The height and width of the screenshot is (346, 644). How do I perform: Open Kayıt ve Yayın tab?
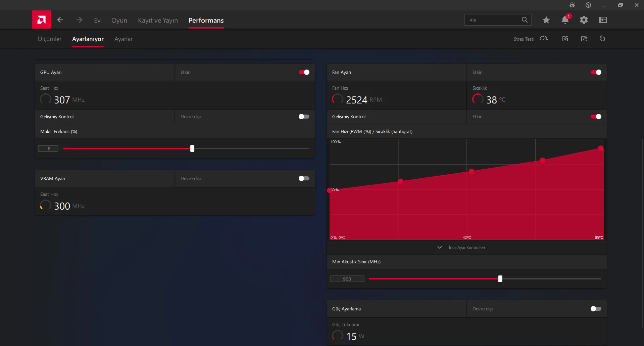[x=158, y=20]
